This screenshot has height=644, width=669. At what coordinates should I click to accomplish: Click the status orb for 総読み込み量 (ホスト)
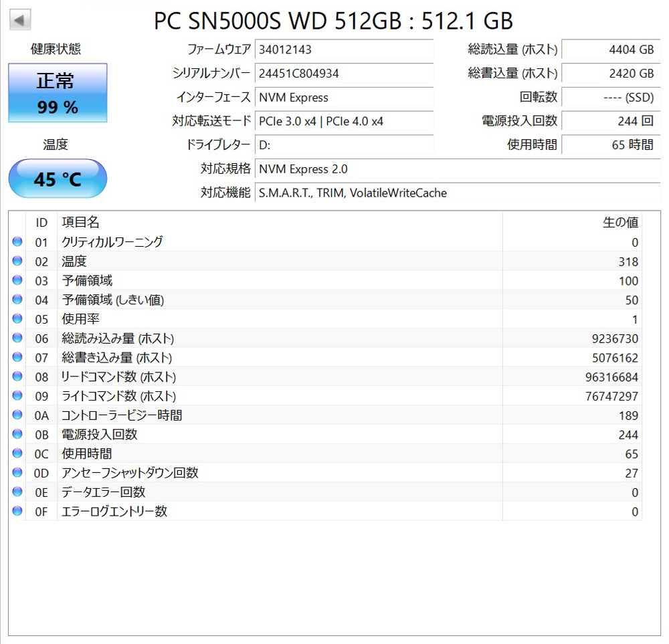coord(17,338)
